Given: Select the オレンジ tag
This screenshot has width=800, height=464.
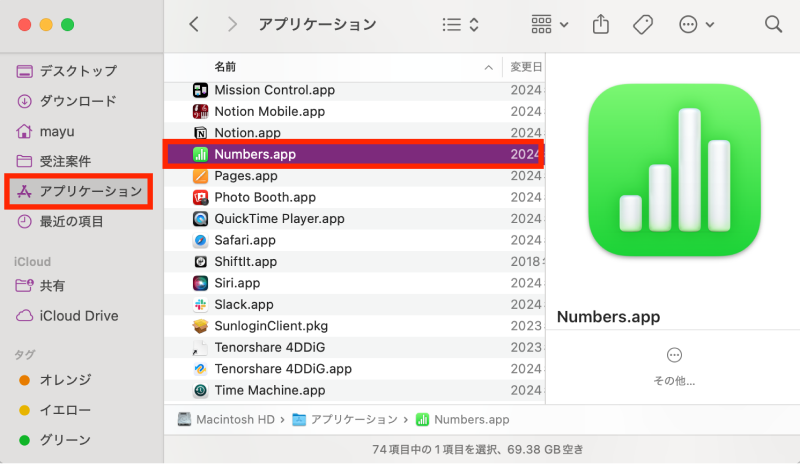Looking at the screenshot, I should coord(55,380).
